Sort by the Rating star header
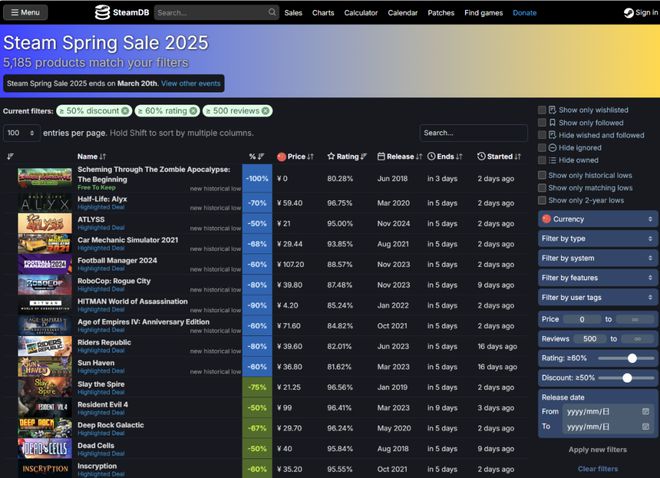Viewport: 660px width, 478px height. 347,157
